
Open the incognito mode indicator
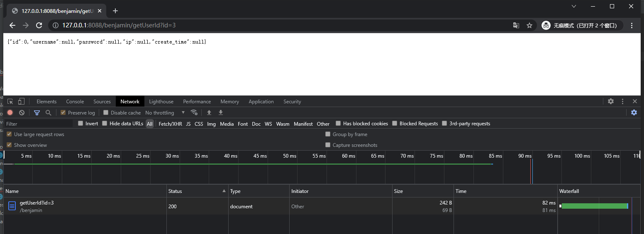click(x=582, y=25)
